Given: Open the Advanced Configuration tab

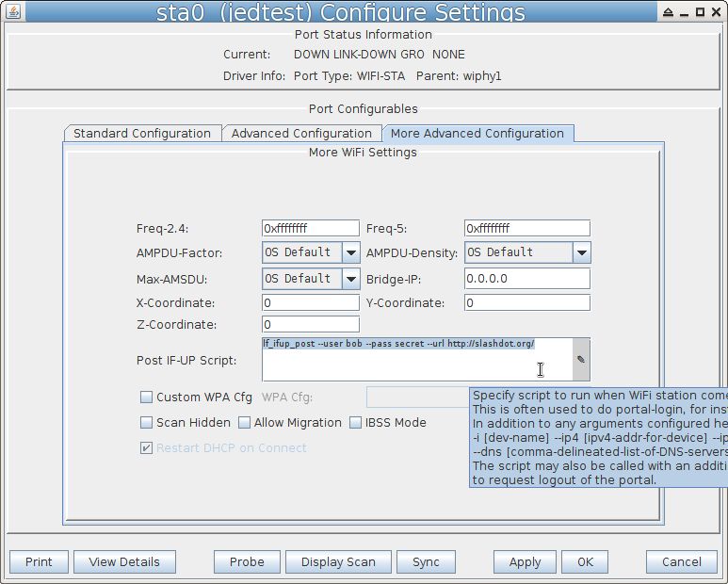Looking at the screenshot, I should (301, 134).
